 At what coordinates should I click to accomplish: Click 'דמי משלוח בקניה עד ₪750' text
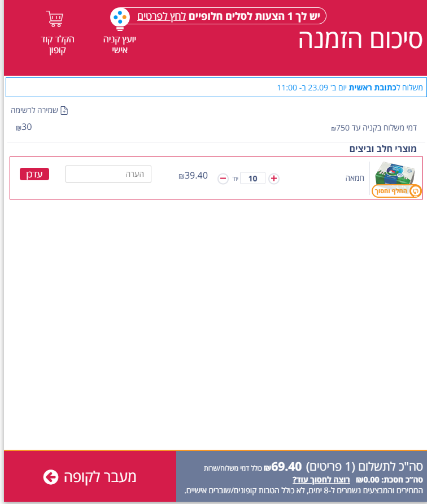coord(374,128)
